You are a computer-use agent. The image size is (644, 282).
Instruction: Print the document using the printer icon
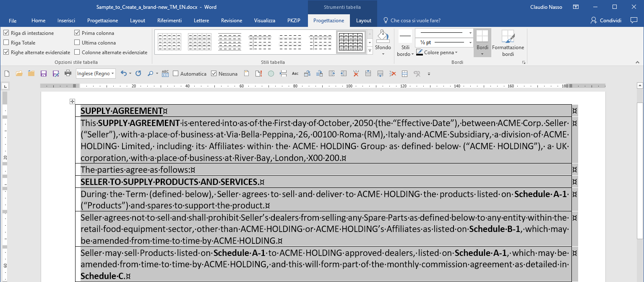pos(68,74)
